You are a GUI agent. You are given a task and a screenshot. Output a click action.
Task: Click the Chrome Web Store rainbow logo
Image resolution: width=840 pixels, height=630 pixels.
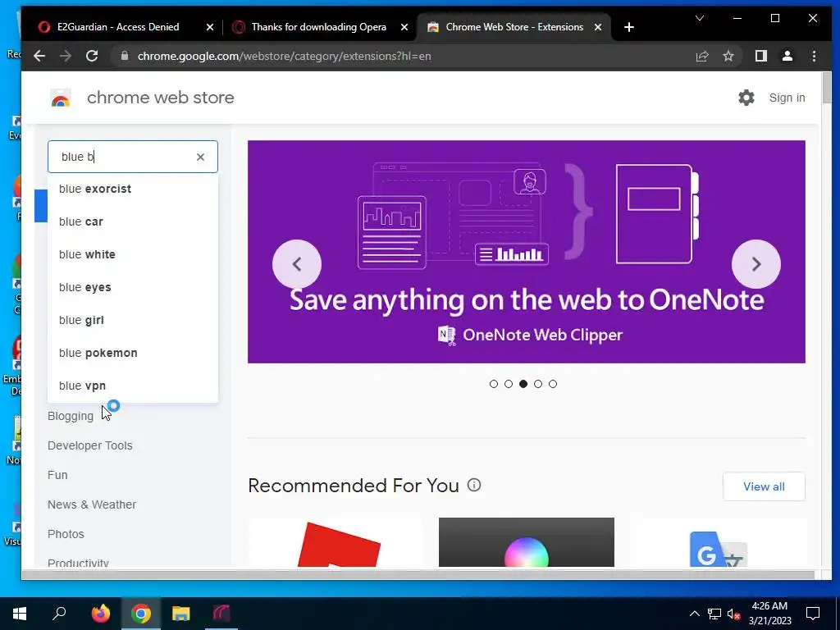[61, 98]
